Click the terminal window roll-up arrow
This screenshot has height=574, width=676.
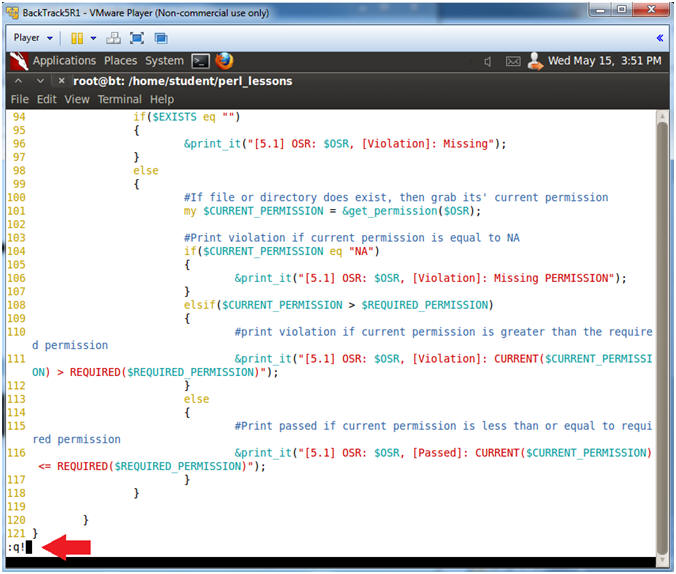(x=19, y=81)
